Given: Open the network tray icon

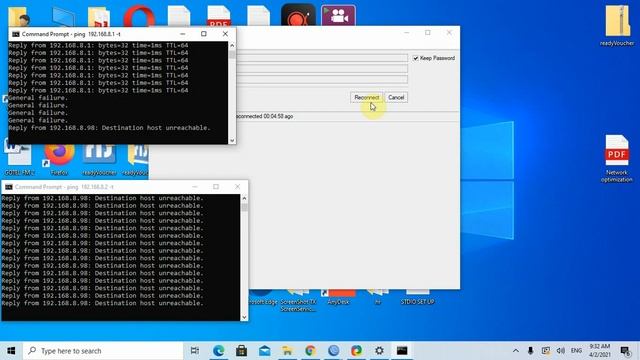Looking at the screenshot, I should (x=546, y=351).
